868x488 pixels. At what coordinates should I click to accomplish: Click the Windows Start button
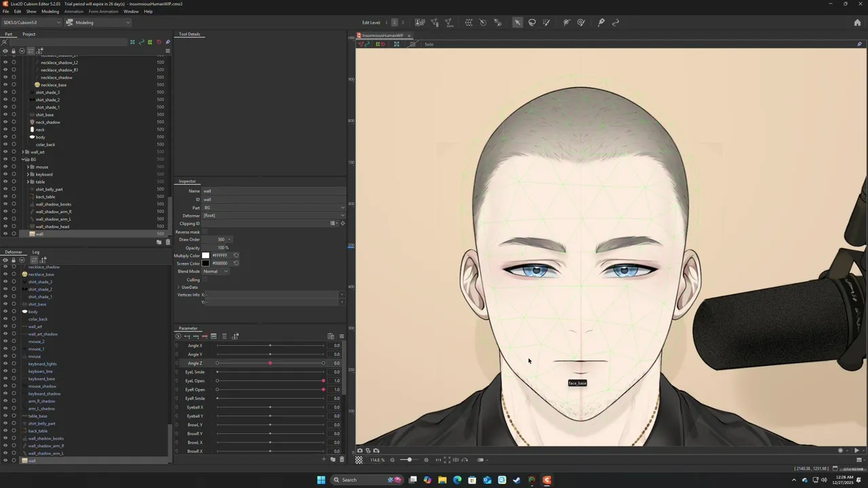321,480
